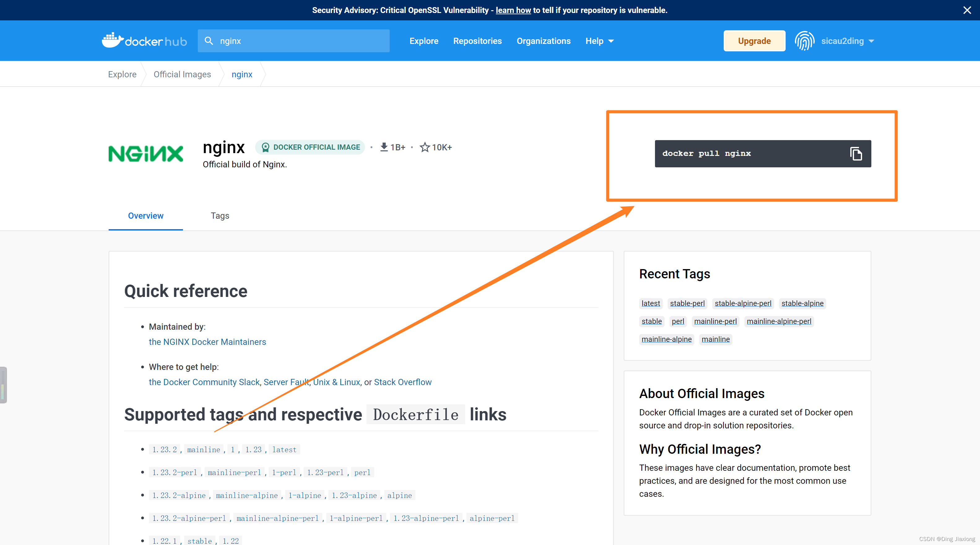
Task: Open the NGINX Docker Maintainers link
Action: pos(207,342)
